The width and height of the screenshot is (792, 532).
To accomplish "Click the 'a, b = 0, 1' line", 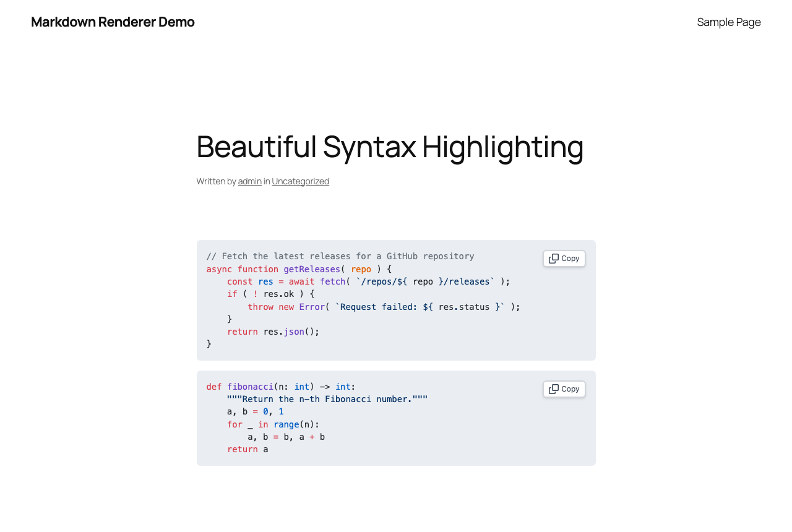I will click(x=256, y=411).
